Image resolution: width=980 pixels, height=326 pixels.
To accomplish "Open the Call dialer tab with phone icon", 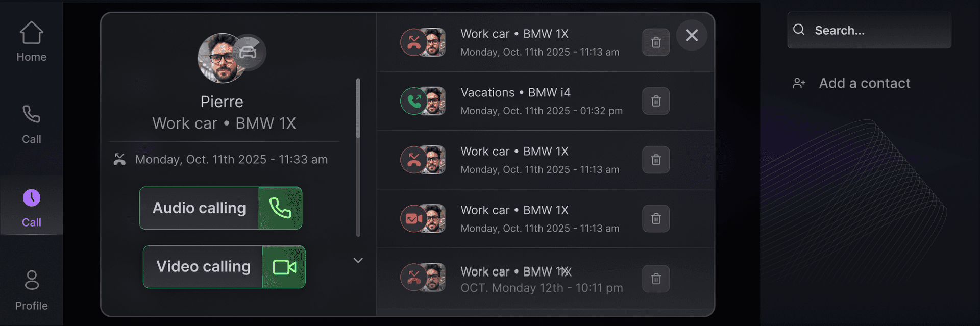I will click(x=31, y=124).
